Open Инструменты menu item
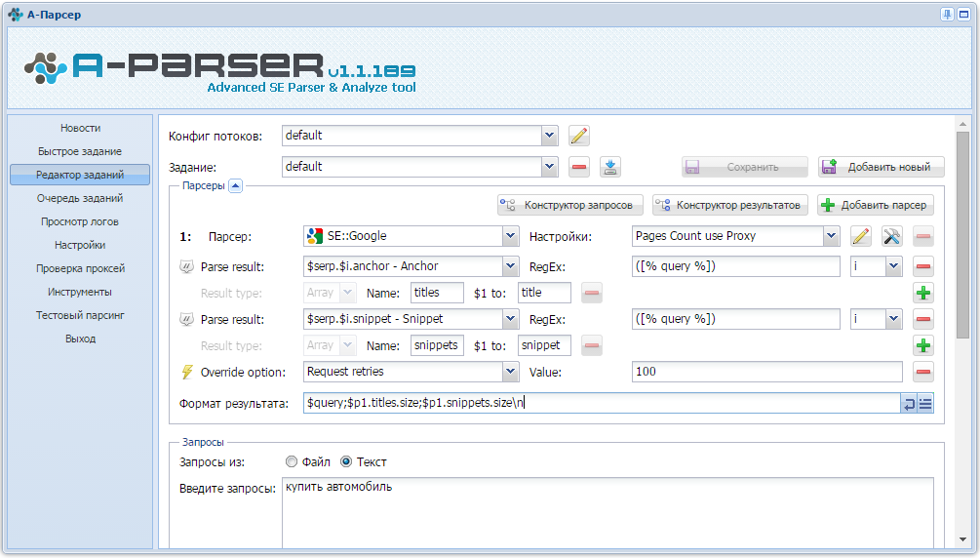This screenshot has width=980, height=558. point(80,292)
